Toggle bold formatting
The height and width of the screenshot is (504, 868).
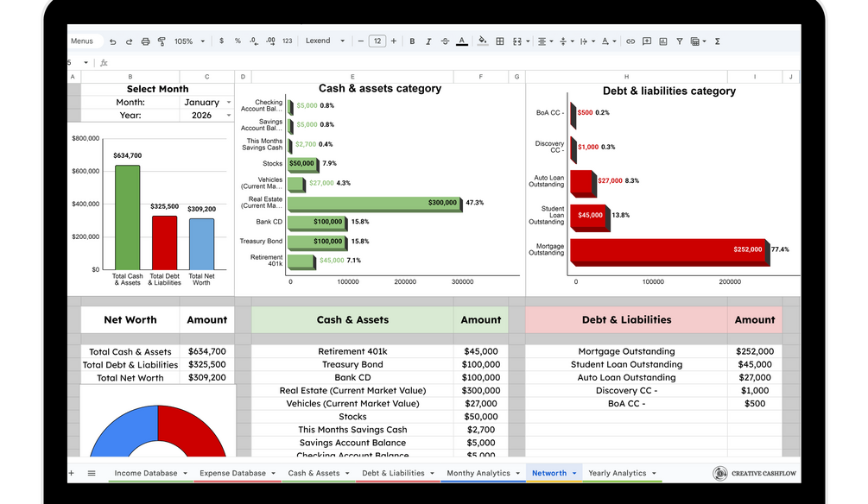tap(412, 41)
